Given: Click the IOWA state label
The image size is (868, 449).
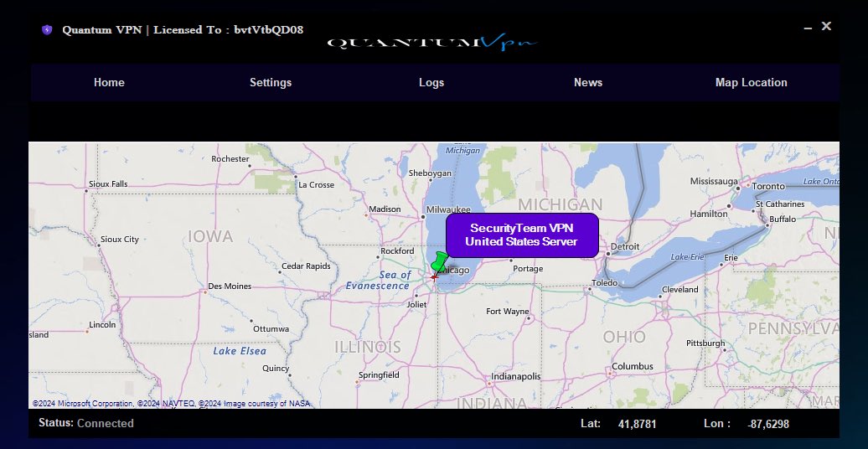Looking at the screenshot, I should click(210, 237).
